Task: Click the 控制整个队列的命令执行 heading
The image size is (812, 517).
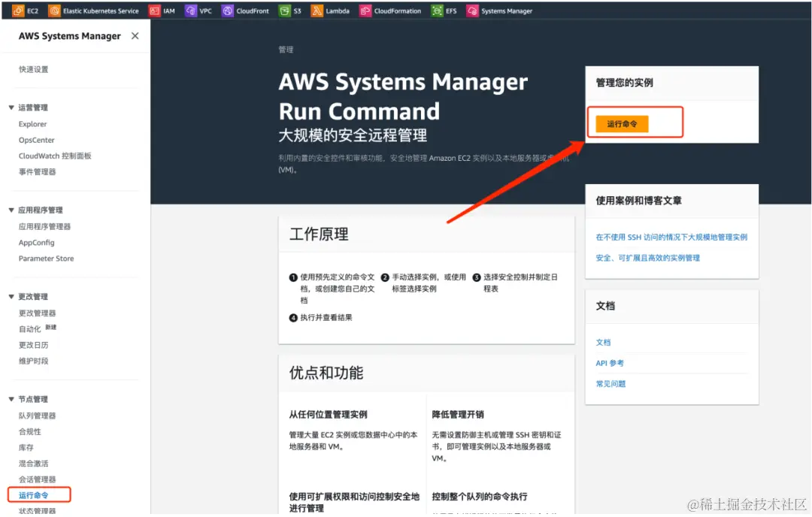Action: 480,497
